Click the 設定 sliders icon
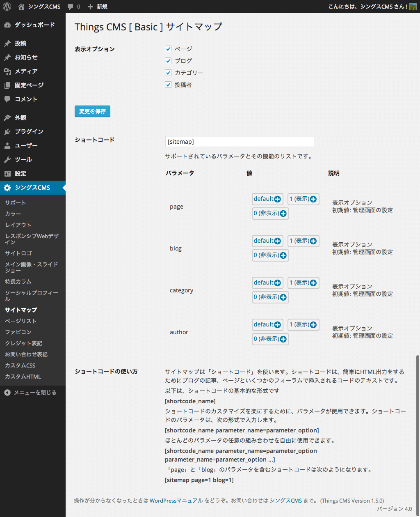 7,174
